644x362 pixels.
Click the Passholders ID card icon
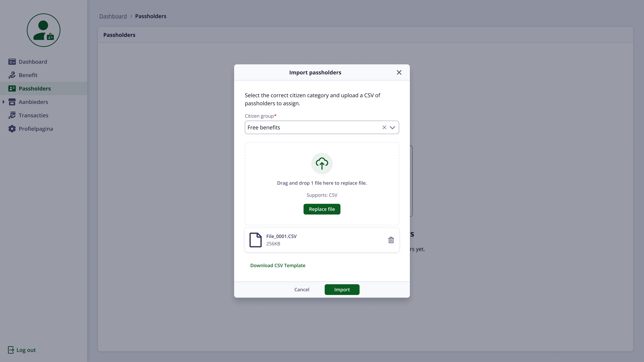click(x=12, y=89)
